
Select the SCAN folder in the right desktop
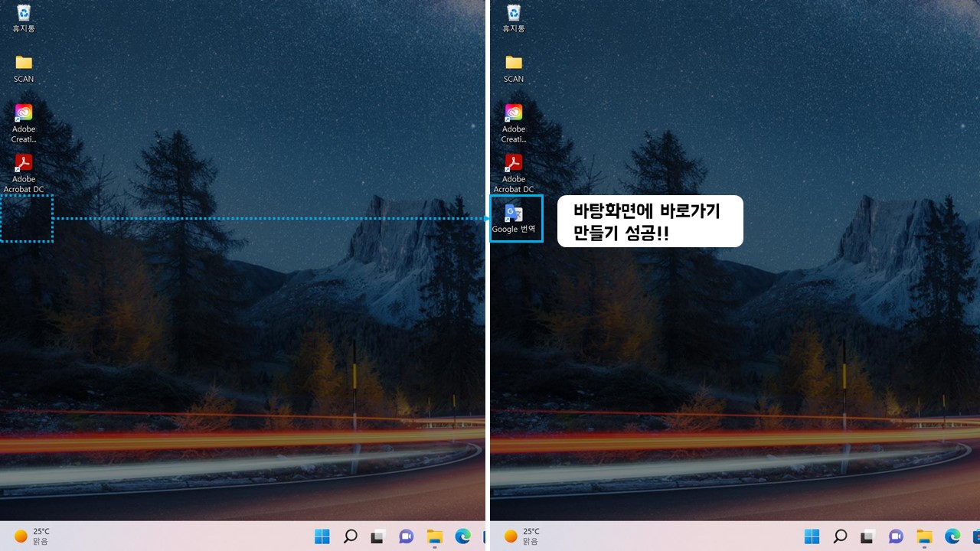[514, 68]
